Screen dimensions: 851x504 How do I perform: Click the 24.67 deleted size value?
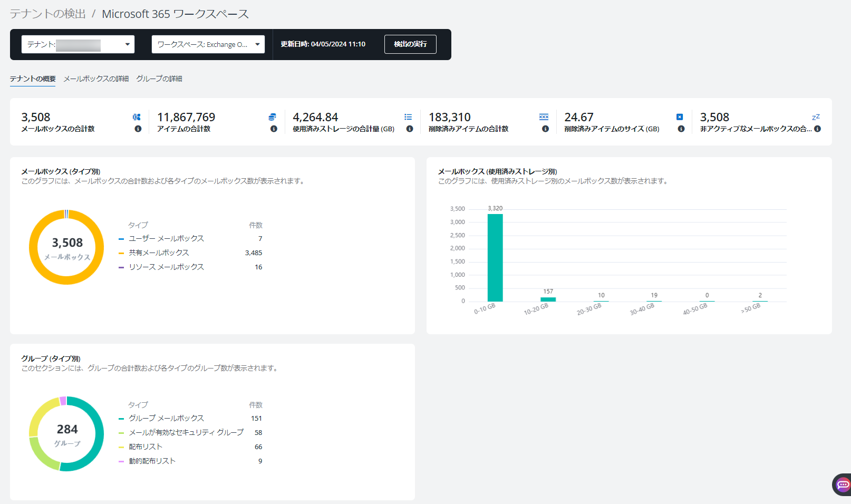[579, 117]
